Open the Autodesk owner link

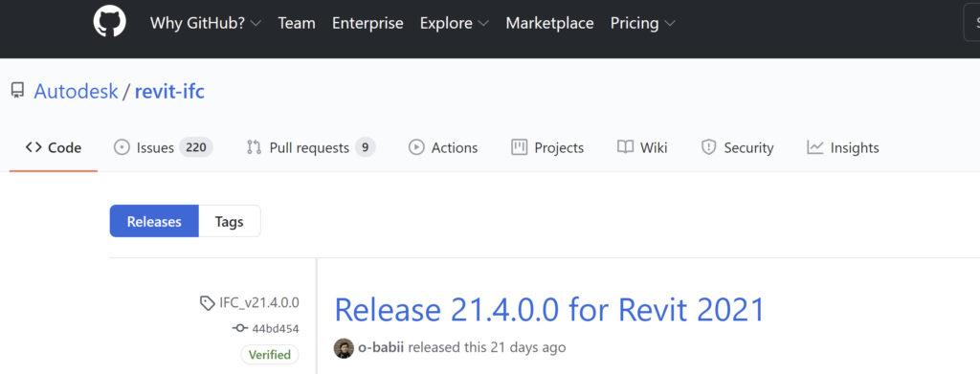click(76, 92)
